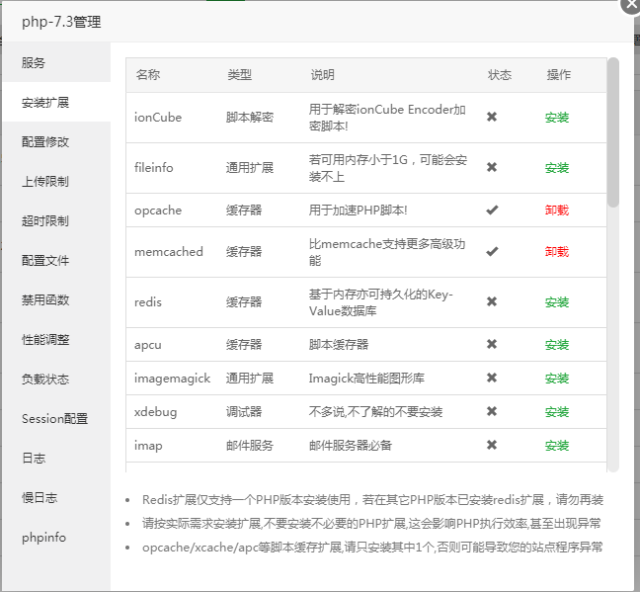Open the 超时限制 sidebar tab
The height and width of the screenshot is (592, 640).
(x=56, y=221)
